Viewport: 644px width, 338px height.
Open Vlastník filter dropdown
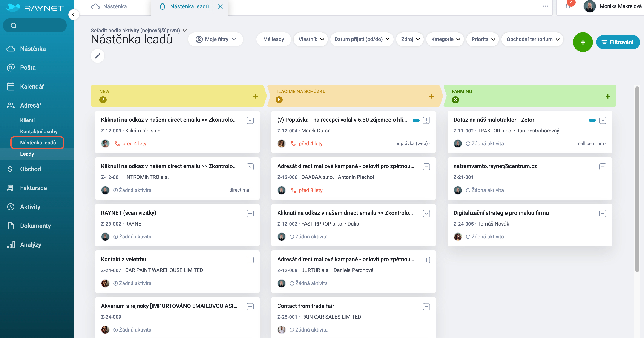coord(311,39)
